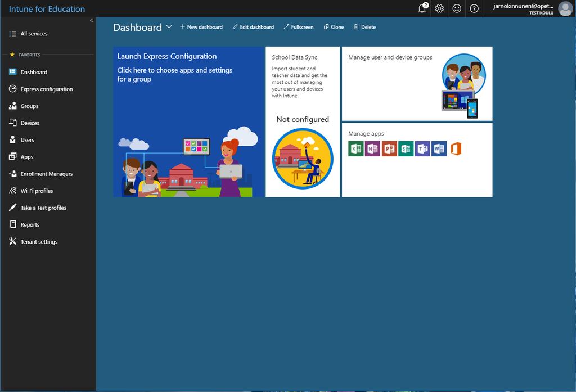Switch to Fullscreen view

click(298, 27)
